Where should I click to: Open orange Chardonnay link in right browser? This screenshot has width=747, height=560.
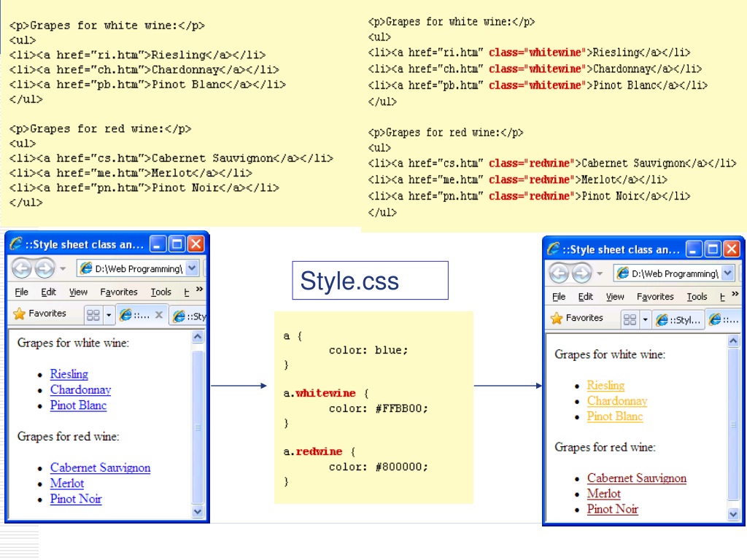pyautogui.click(x=617, y=401)
